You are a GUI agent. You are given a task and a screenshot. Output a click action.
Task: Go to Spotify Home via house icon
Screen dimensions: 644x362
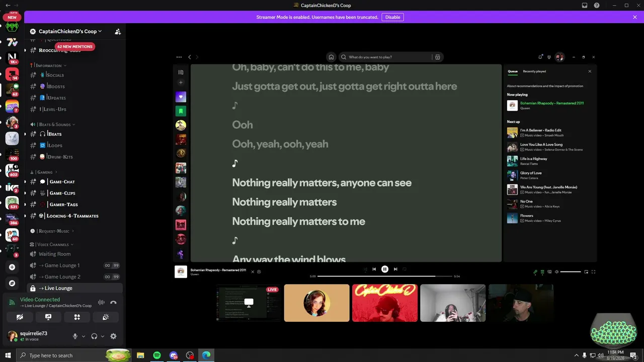(x=331, y=57)
